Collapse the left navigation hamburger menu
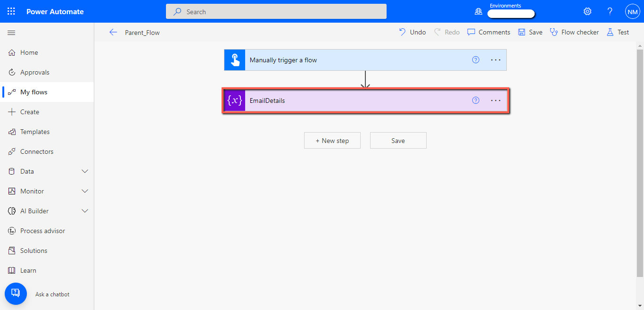The image size is (644, 310). click(x=12, y=33)
